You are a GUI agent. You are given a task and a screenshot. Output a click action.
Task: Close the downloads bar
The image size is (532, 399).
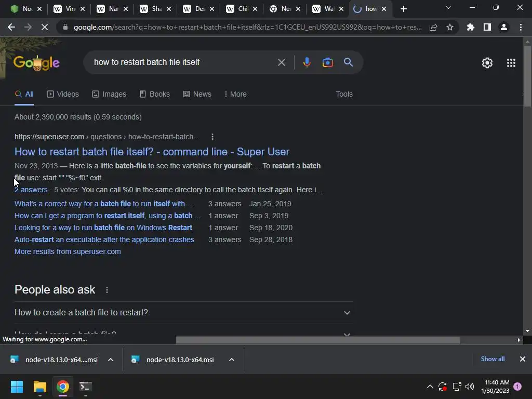[523, 359]
